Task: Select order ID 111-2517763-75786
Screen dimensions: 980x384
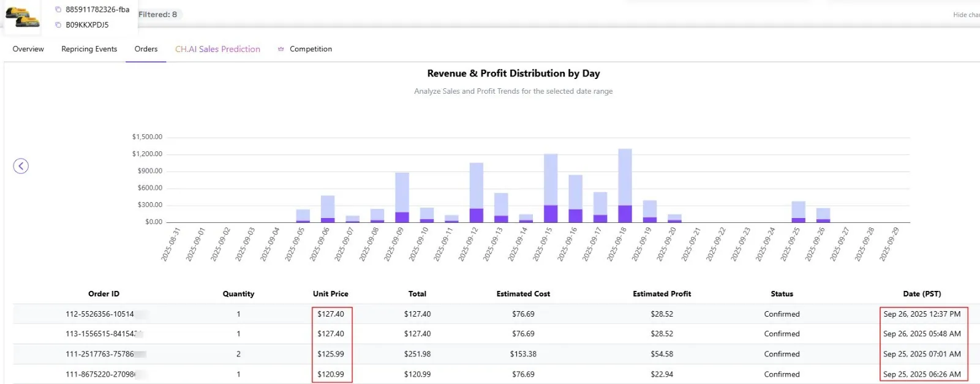Action: [x=100, y=354]
